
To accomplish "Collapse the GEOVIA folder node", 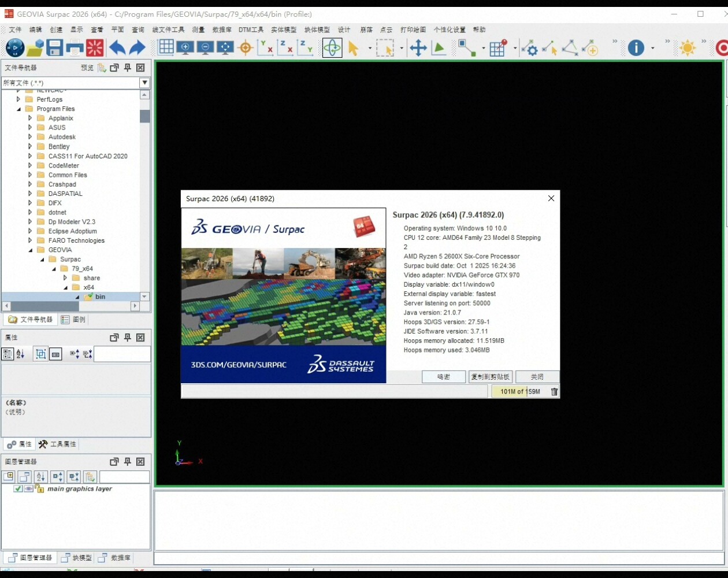I will coord(30,250).
